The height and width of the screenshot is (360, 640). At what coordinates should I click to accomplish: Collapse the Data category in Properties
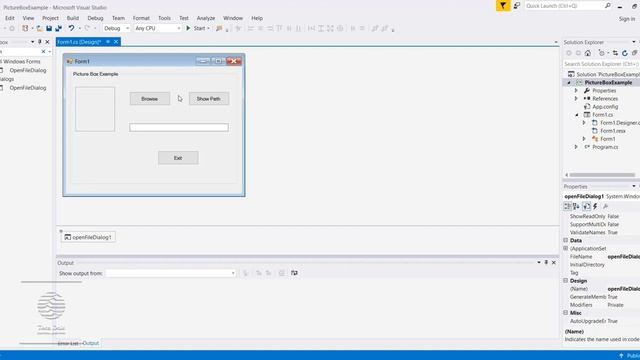click(x=566, y=240)
